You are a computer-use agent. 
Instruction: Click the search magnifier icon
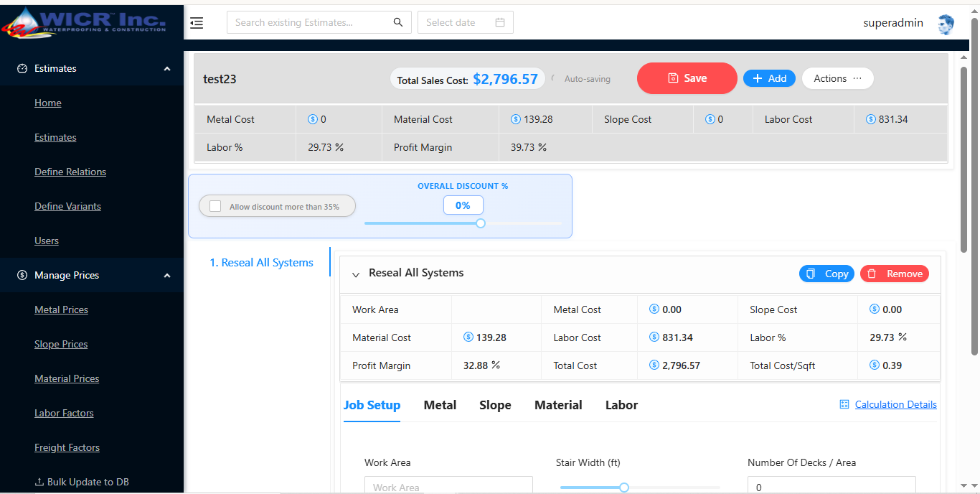coord(398,22)
